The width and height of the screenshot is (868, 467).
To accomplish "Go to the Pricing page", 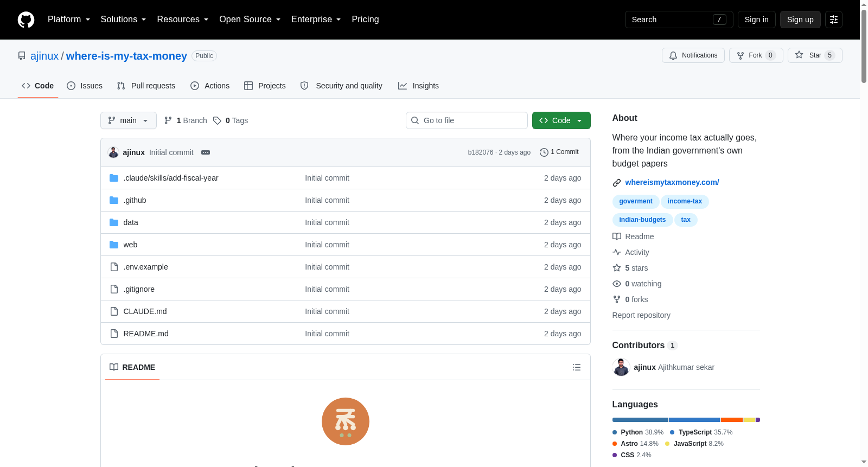I will (365, 20).
